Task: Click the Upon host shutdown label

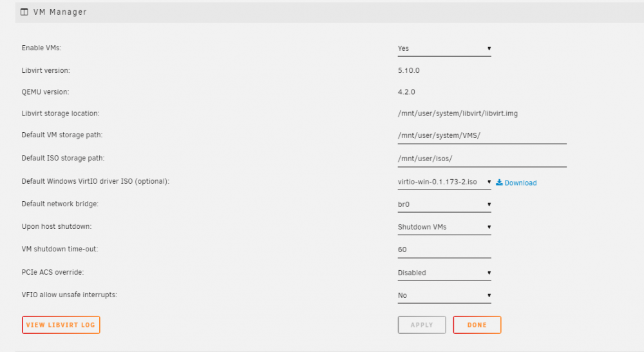Action: pyautogui.click(x=57, y=226)
